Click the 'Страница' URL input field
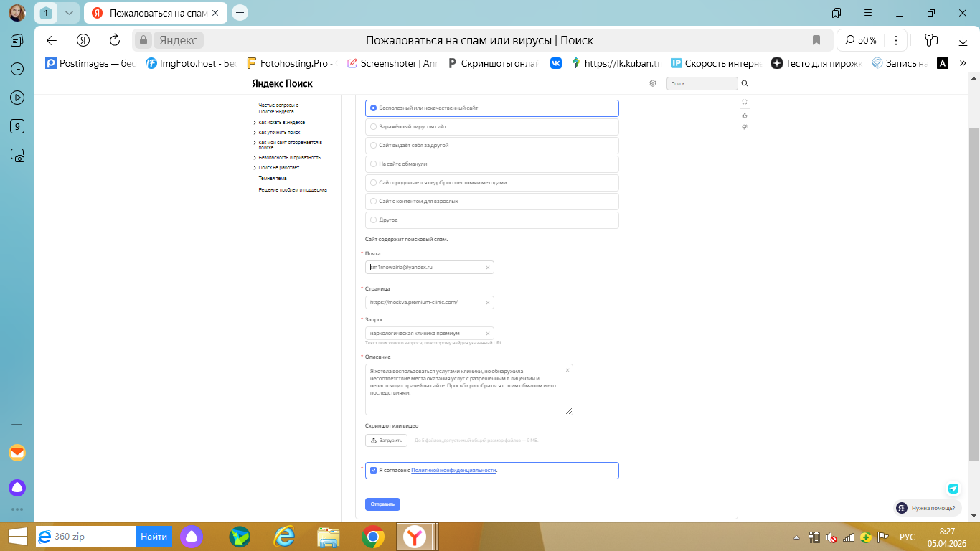Image resolution: width=980 pixels, height=551 pixels. (x=425, y=303)
